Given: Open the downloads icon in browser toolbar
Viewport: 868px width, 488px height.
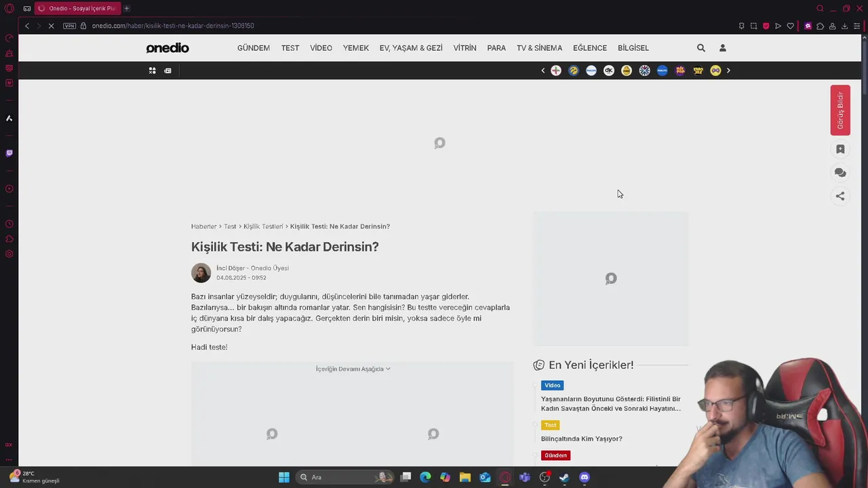Looking at the screenshot, I should 844,26.
